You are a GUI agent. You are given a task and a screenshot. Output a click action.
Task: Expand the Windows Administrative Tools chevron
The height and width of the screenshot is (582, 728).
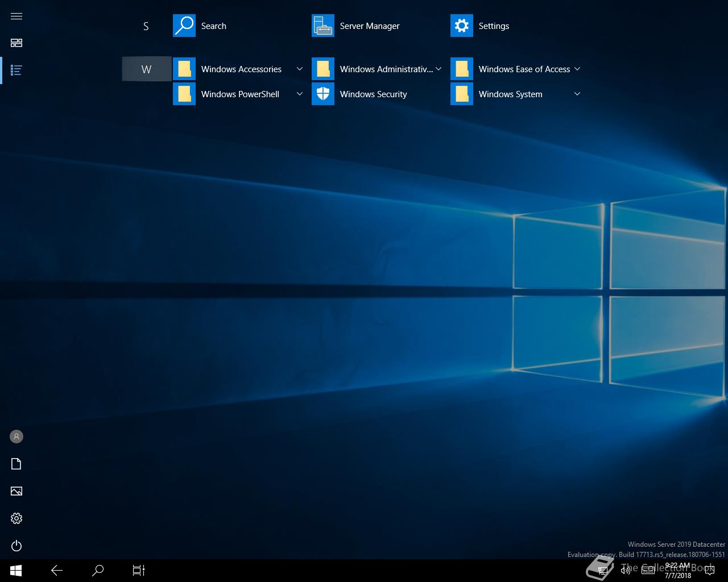(439, 69)
